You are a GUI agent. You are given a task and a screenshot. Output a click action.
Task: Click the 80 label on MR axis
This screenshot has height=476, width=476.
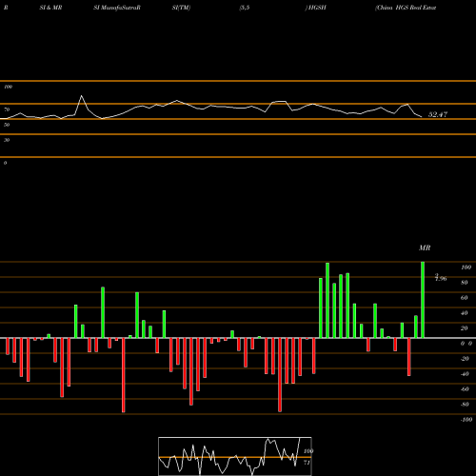click(x=465, y=283)
